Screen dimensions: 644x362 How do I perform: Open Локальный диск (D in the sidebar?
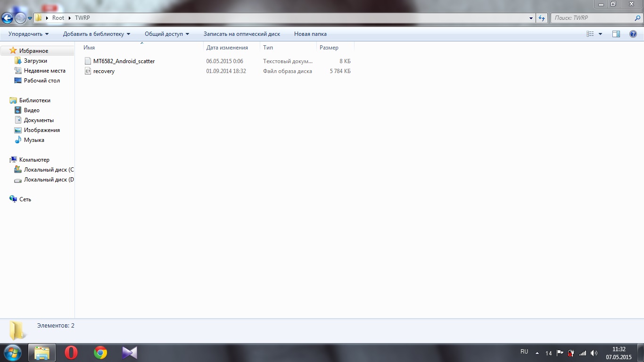tap(49, 180)
